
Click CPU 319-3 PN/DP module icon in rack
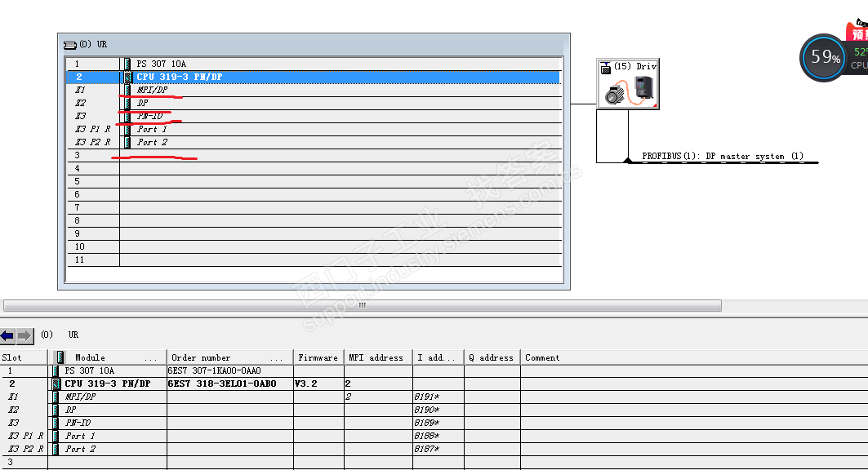point(128,77)
